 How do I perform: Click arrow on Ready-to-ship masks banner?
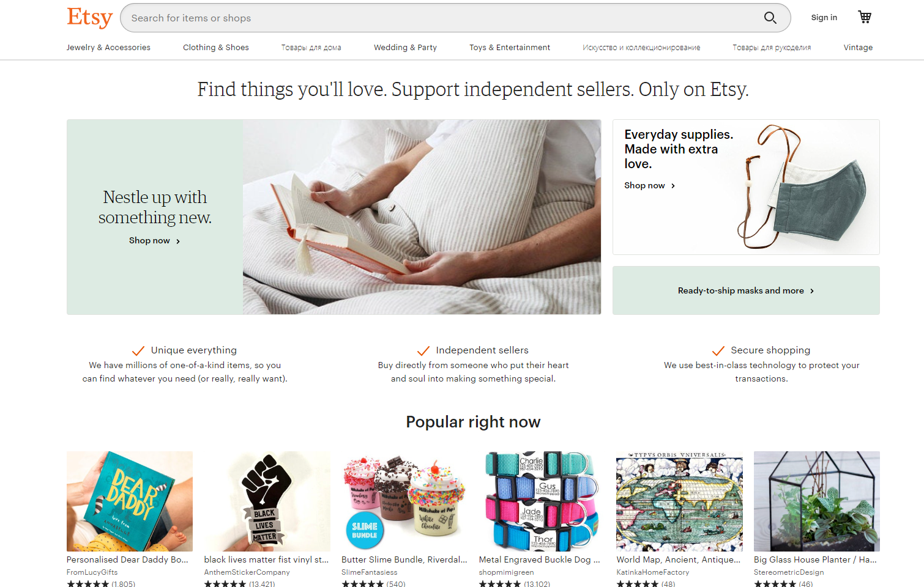(812, 291)
